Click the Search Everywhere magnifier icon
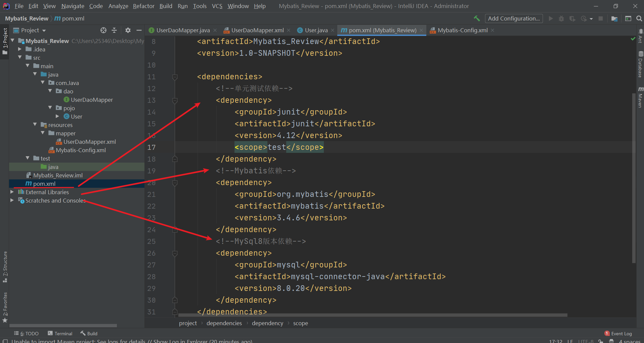The width and height of the screenshot is (644, 343). point(639,18)
